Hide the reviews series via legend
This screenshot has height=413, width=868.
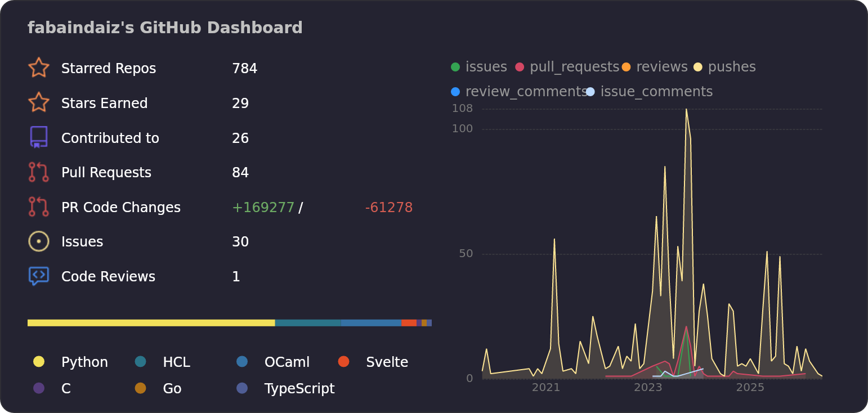click(x=655, y=67)
